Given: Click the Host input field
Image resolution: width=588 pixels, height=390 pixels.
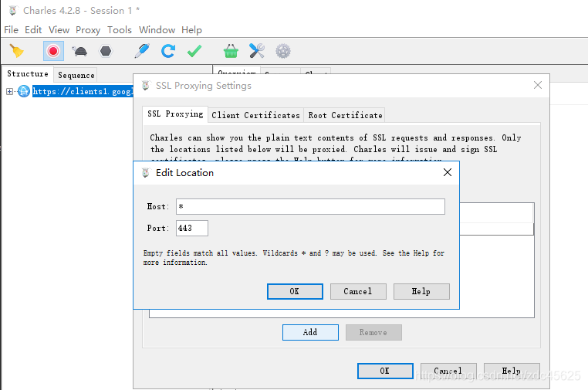Looking at the screenshot, I should pos(310,206).
